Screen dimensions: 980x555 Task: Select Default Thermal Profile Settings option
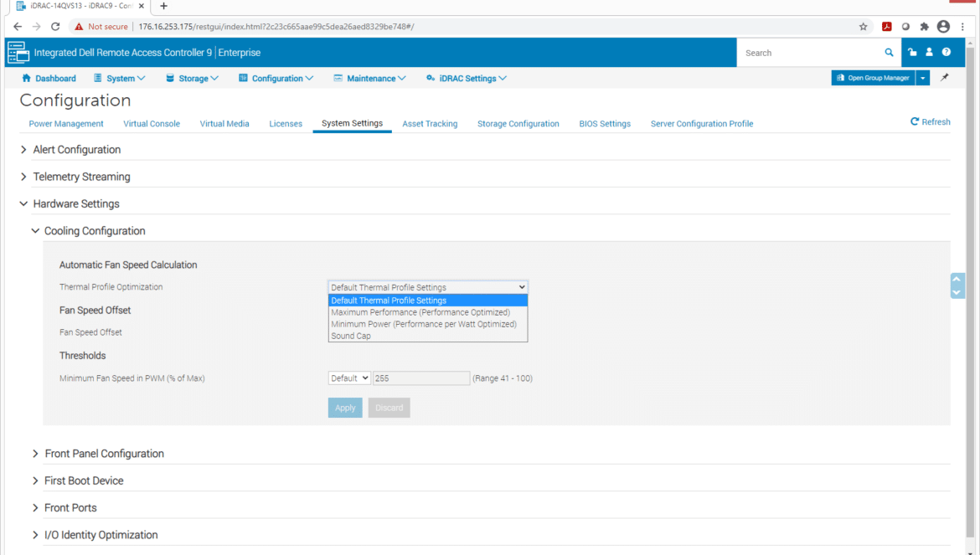(427, 301)
